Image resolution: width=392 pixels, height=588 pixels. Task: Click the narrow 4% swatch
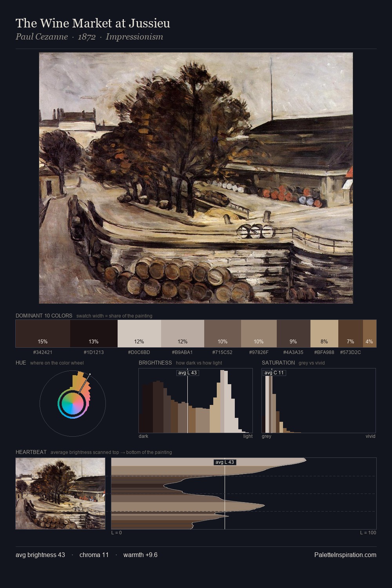tap(370, 334)
